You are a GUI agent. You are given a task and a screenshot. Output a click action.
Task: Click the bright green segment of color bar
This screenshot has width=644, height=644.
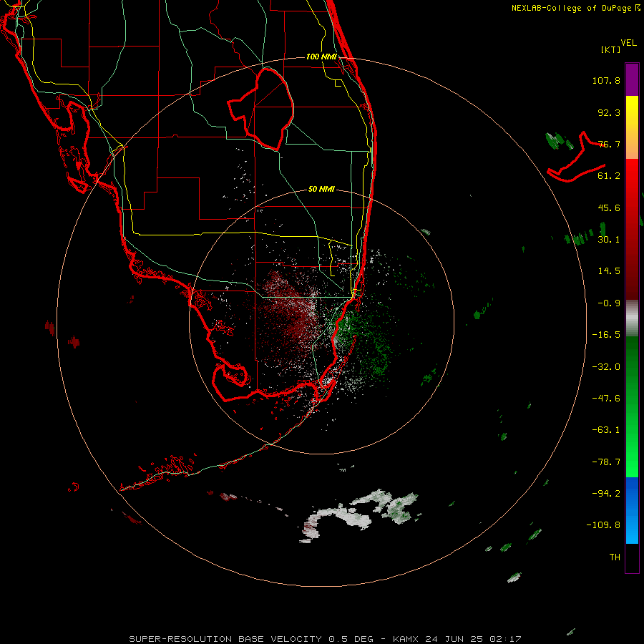coord(632,406)
